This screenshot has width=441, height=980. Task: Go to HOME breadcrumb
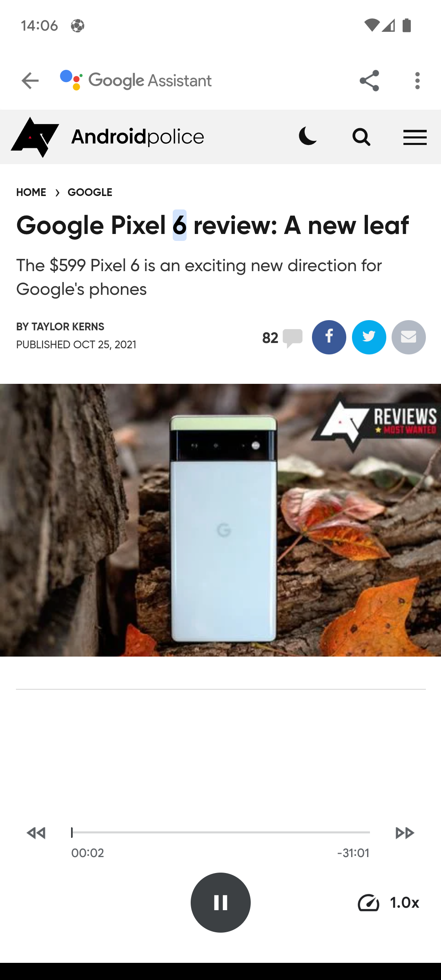(x=31, y=192)
